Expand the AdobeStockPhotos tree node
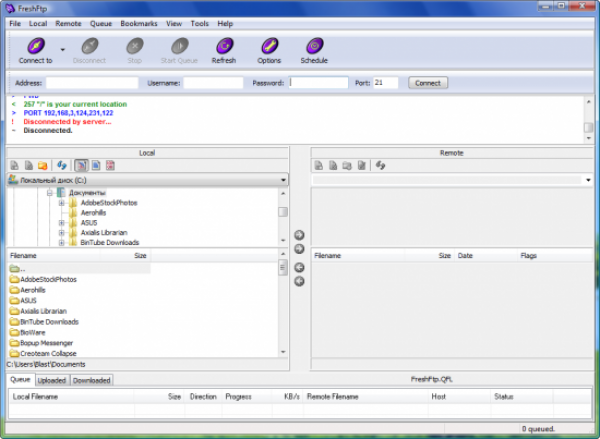The image size is (600, 439). point(61,203)
